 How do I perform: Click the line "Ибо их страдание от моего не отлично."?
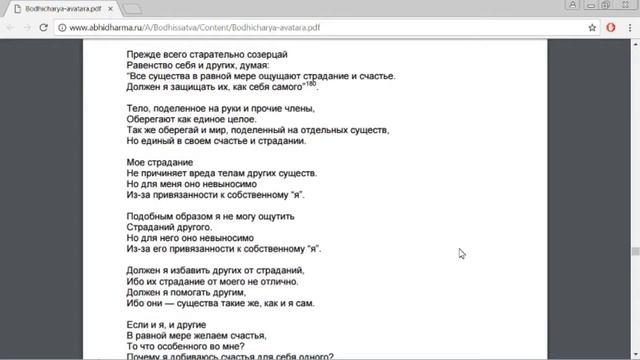point(212,282)
